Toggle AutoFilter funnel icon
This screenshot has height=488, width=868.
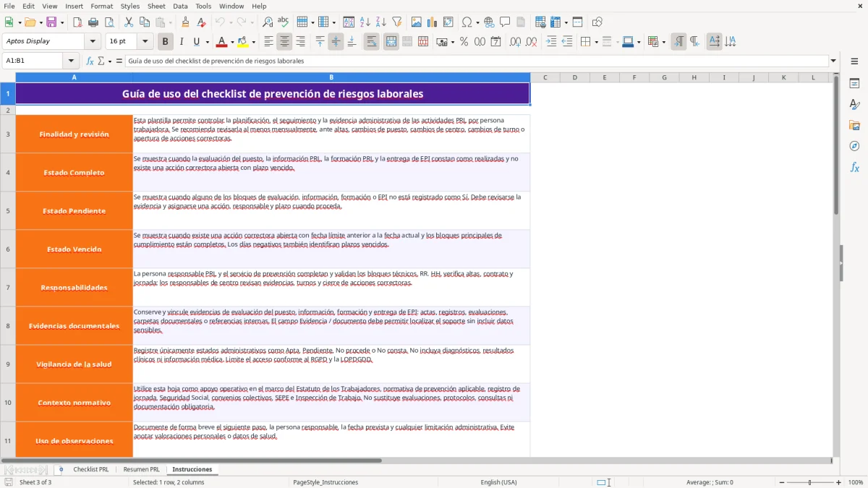(397, 22)
